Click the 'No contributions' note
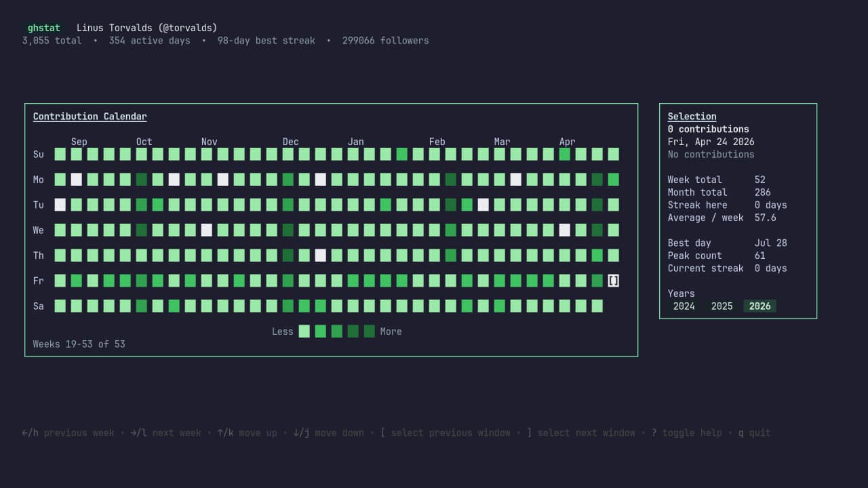868x488 pixels. coord(711,155)
